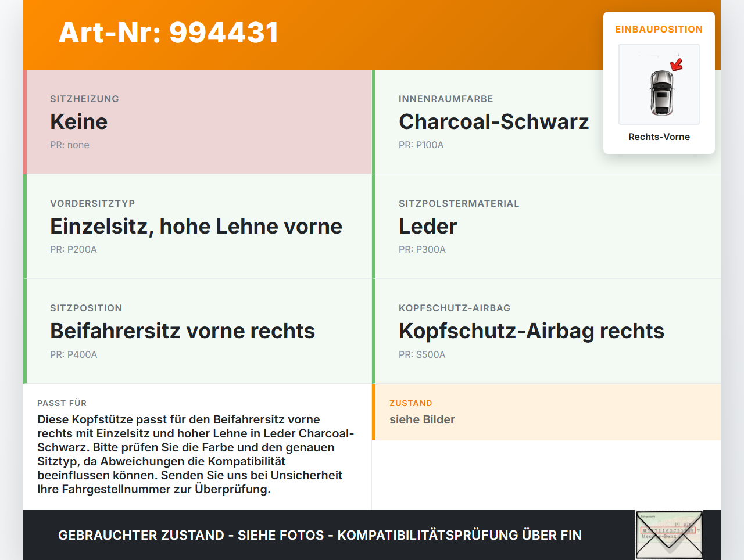Click the car position diagram image
This screenshot has width=744, height=560.
[659, 84]
